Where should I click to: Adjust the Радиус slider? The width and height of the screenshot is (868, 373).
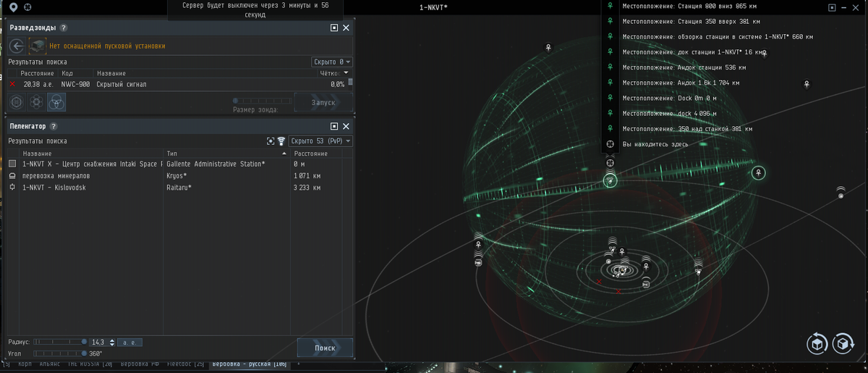59,342
